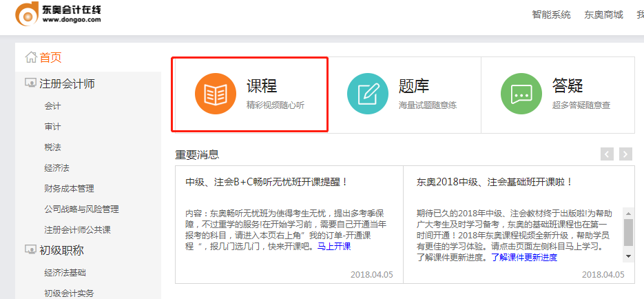Click the icon beside 注册会计师
Viewport: 644px width, 299px height.
click(x=30, y=84)
